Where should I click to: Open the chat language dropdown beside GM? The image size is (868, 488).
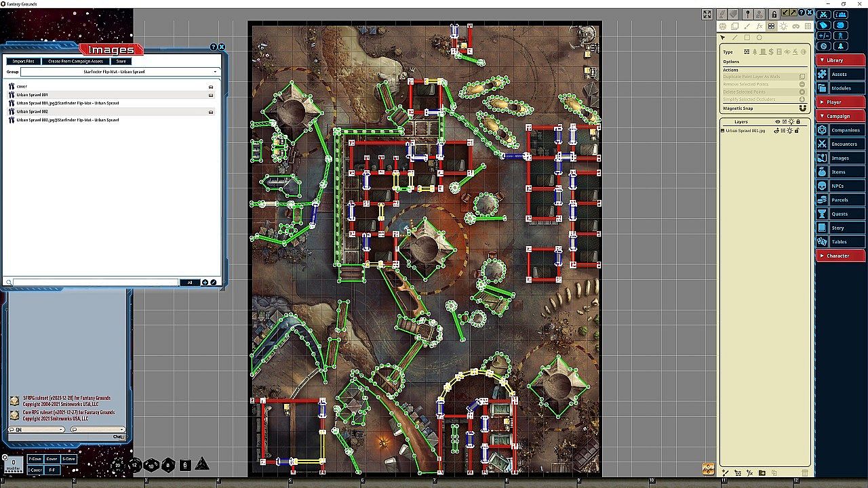[x=98, y=429]
